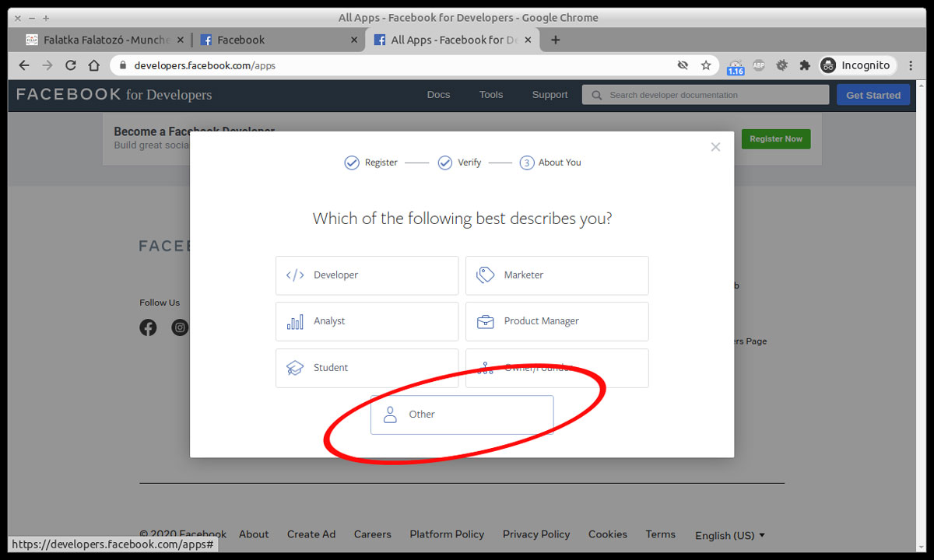934x560 pixels.
Task: Open Chrome extensions puzzle icon
Action: 805,65
